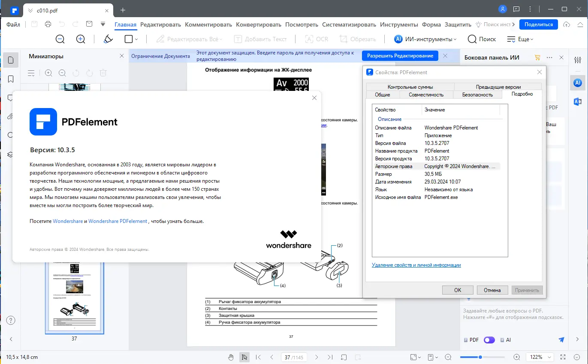
Task: Open the page layout view dropdown
Action: [x=434, y=357]
